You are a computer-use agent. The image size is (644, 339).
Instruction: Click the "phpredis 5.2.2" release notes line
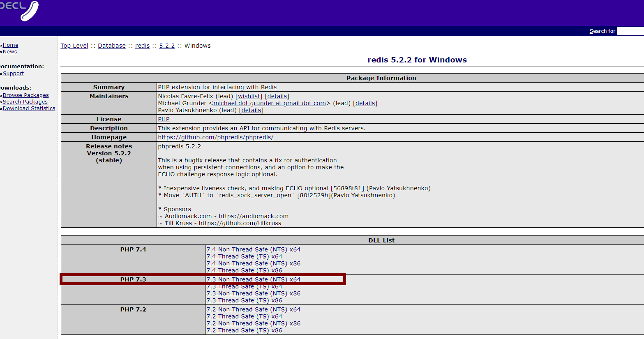pyautogui.click(x=180, y=146)
